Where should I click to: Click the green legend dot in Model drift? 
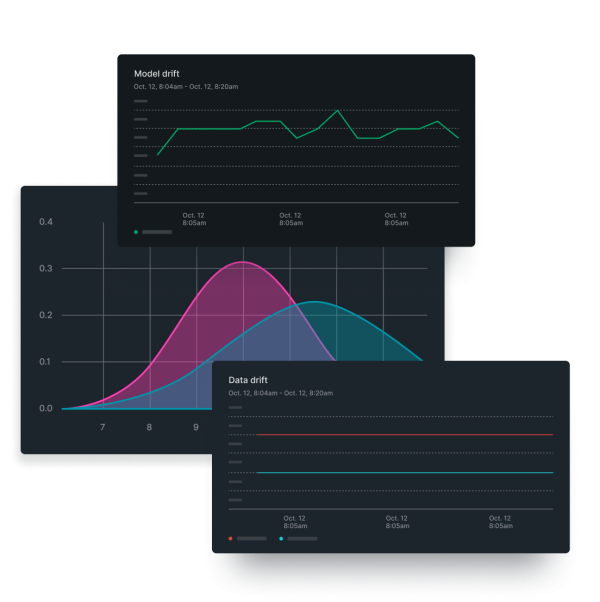click(x=136, y=232)
